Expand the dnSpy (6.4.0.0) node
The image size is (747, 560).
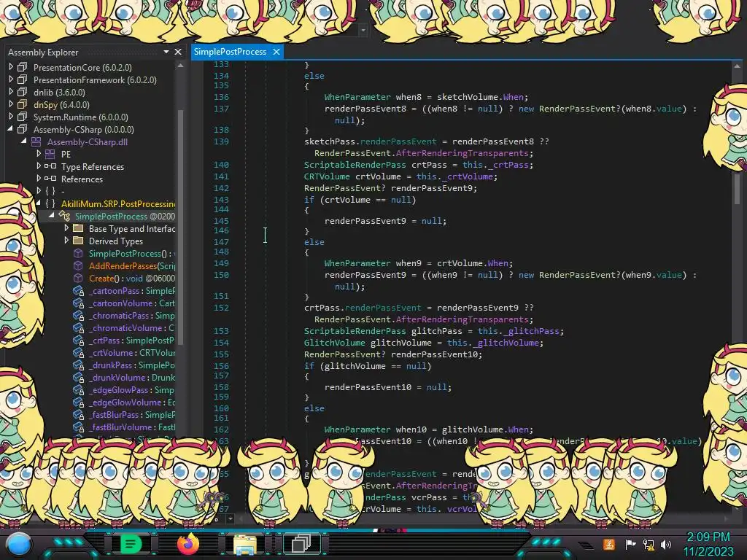click(11, 104)
